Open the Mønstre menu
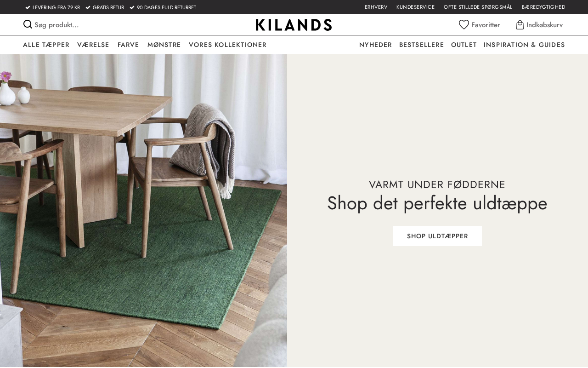Screen dimensions: 588x368 click(164, 45)
